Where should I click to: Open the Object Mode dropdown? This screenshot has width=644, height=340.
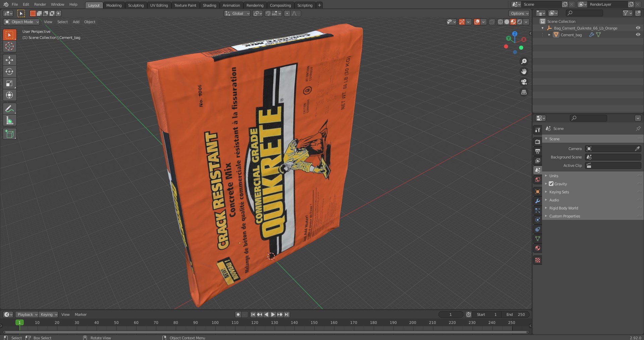pyautogui.click(x=21, y=22)
